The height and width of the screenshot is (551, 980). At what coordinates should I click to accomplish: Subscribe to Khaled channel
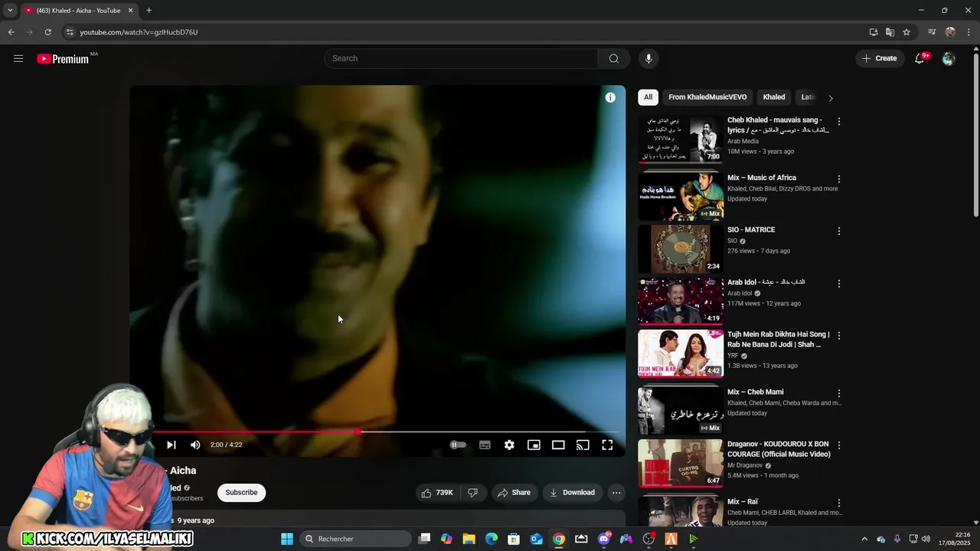[241, 493]
